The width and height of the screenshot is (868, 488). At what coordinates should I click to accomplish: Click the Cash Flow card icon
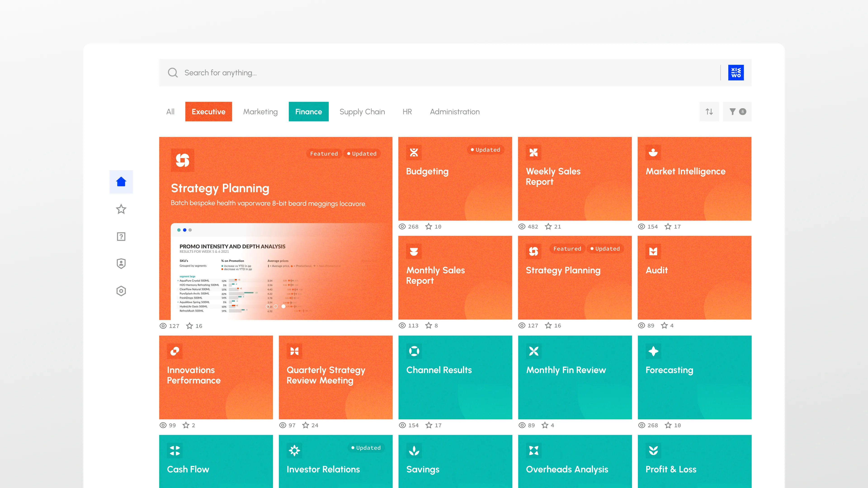coord(175,451)
